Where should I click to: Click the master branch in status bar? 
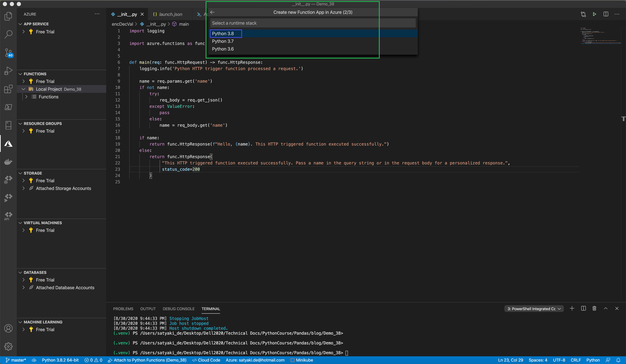tap(16, 360)
